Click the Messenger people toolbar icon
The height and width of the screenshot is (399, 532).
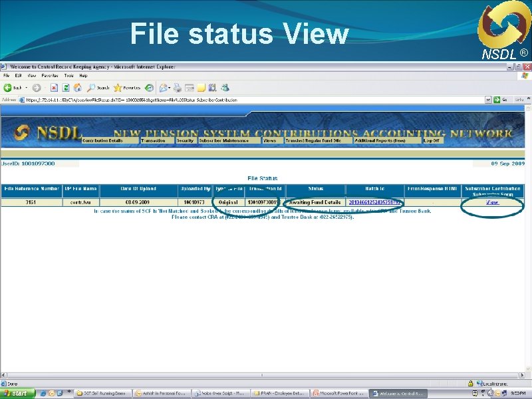point(225,88)
